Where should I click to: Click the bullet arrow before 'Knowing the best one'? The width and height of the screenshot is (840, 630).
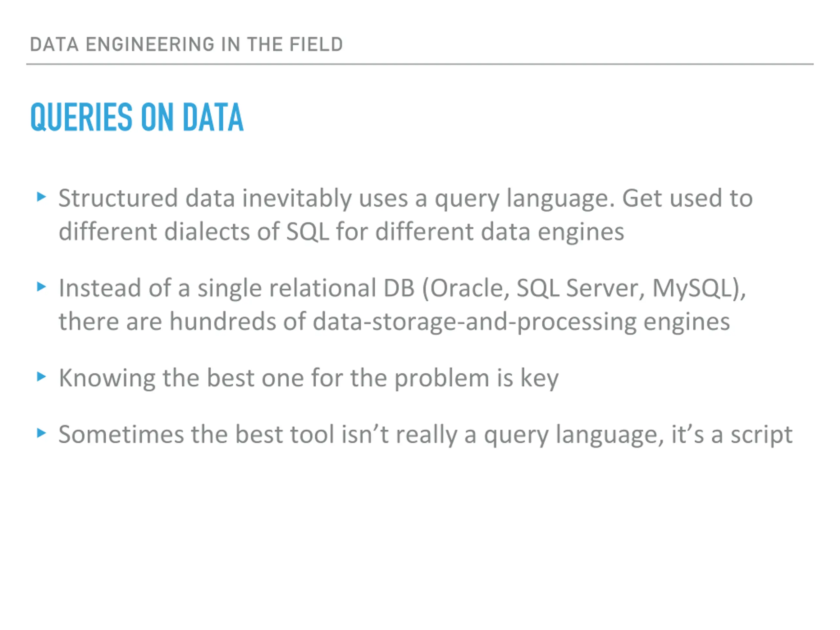41,377
